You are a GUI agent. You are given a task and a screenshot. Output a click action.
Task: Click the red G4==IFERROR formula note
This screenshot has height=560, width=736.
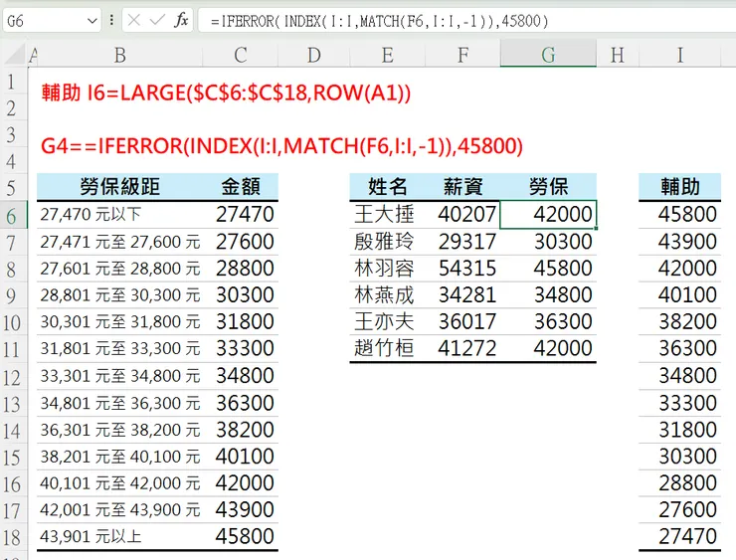(282, 146)
